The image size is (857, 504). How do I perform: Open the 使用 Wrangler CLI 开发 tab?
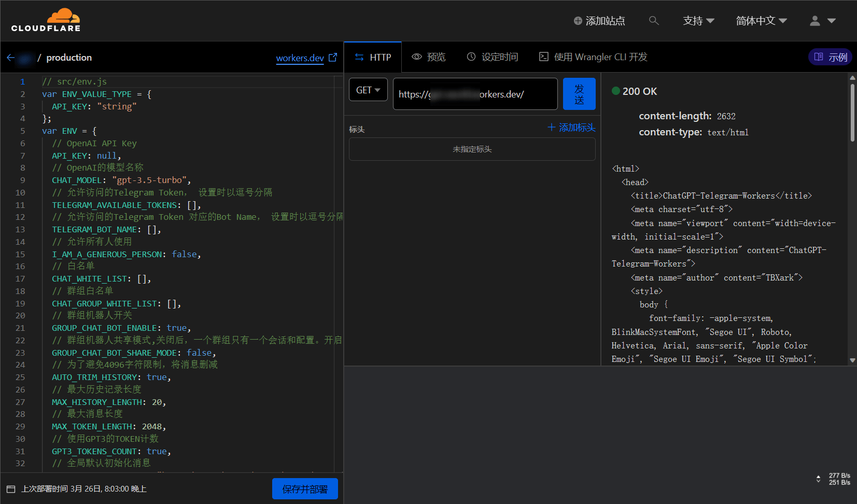[594, 57]
